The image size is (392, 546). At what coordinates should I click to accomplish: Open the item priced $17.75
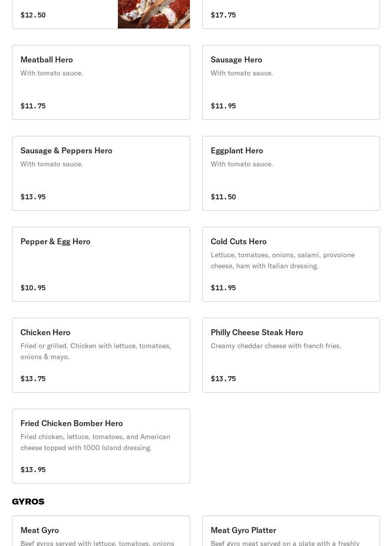pyautogui.click(x=291, y=14)
